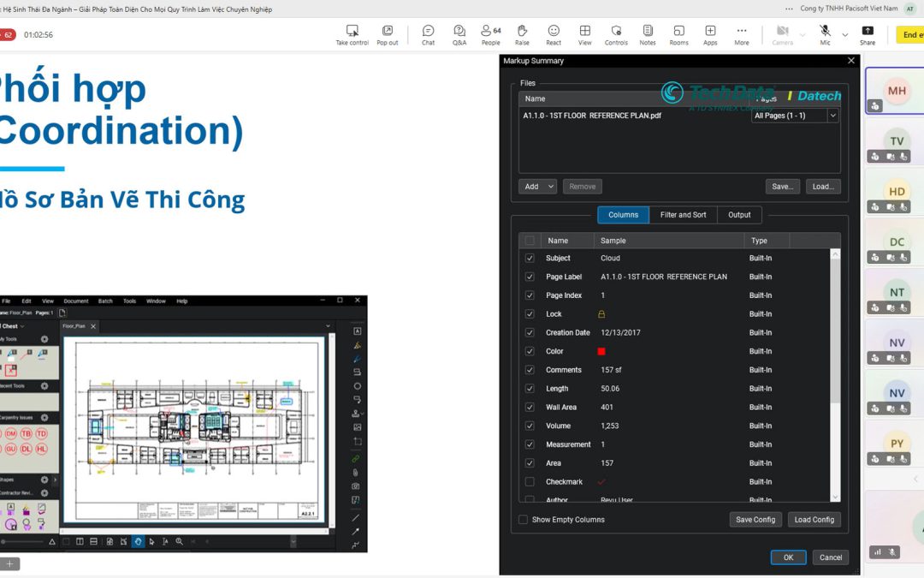Viewport: 924px width, 578px height.
Task: Click the Take control icon
Action: (x=352, y=31)
